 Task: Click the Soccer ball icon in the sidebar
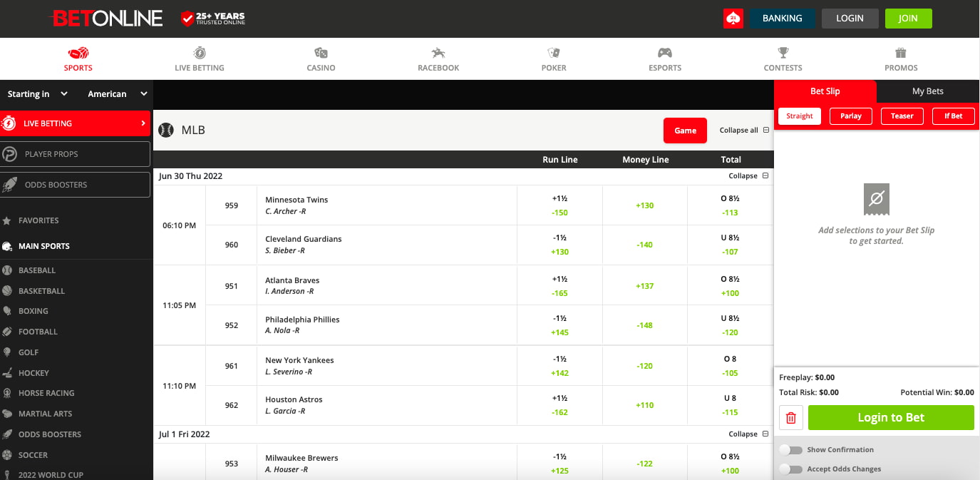[x=7, y=454]
